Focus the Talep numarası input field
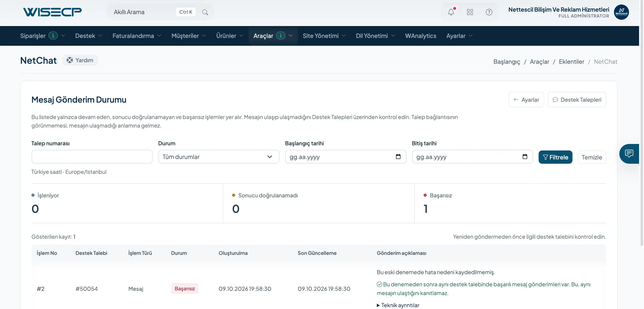Screen dimensions: 644x309 click(x=92, y=157)
